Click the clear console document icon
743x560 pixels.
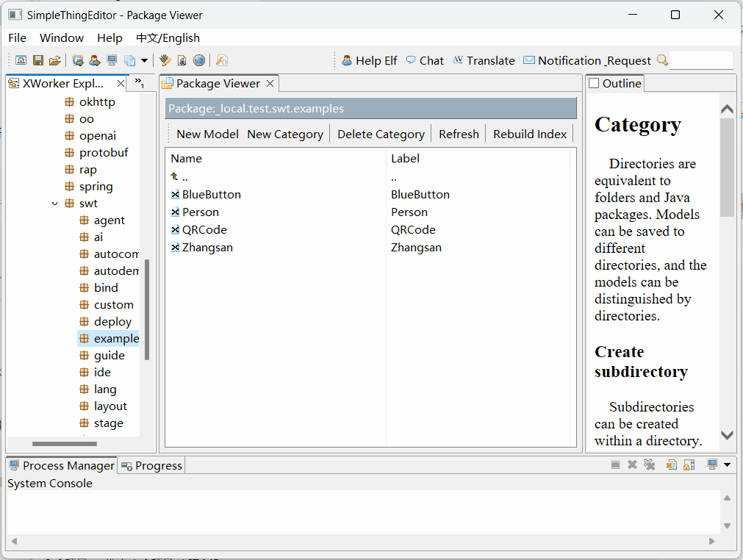(x=671, y=464)
